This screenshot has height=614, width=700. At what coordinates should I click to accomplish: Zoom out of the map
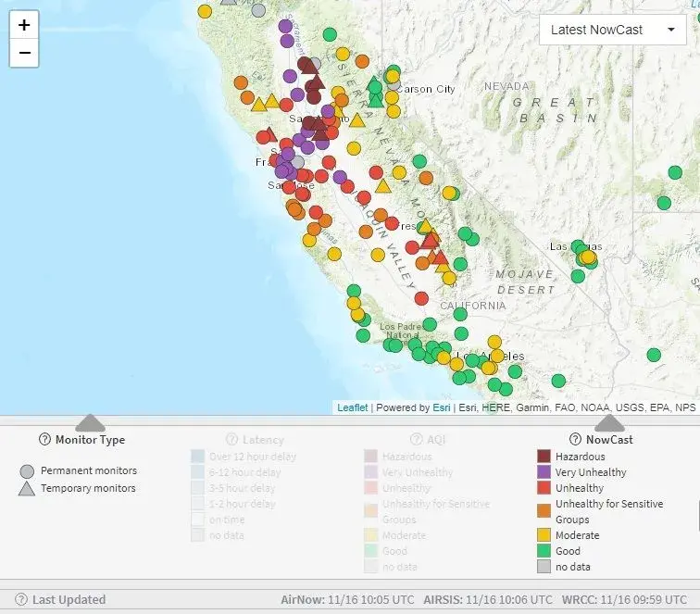pyautogui.click(x=24, y=53)
